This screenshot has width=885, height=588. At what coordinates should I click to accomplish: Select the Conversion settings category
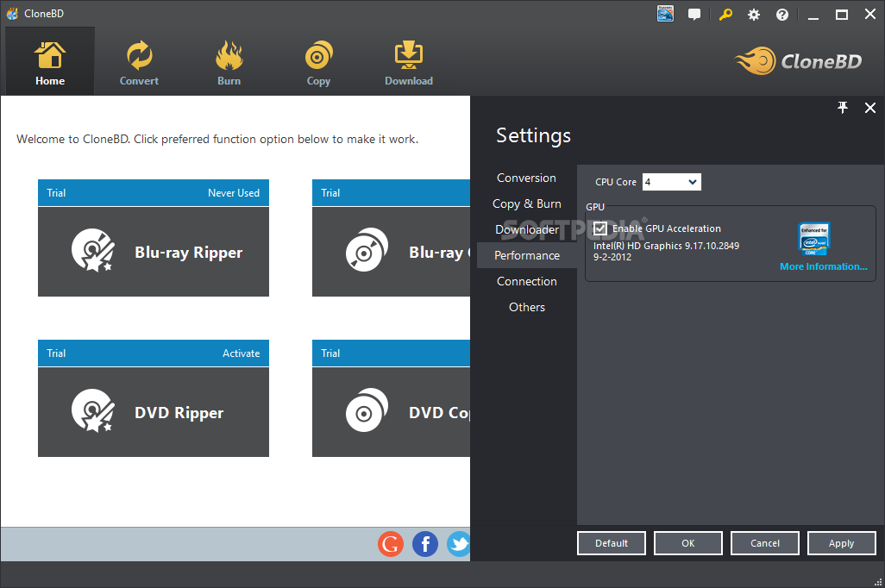[x=526, y=178]
